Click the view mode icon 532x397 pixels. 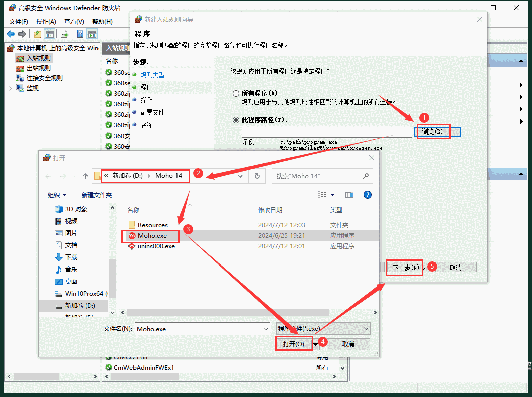point(322,195)
